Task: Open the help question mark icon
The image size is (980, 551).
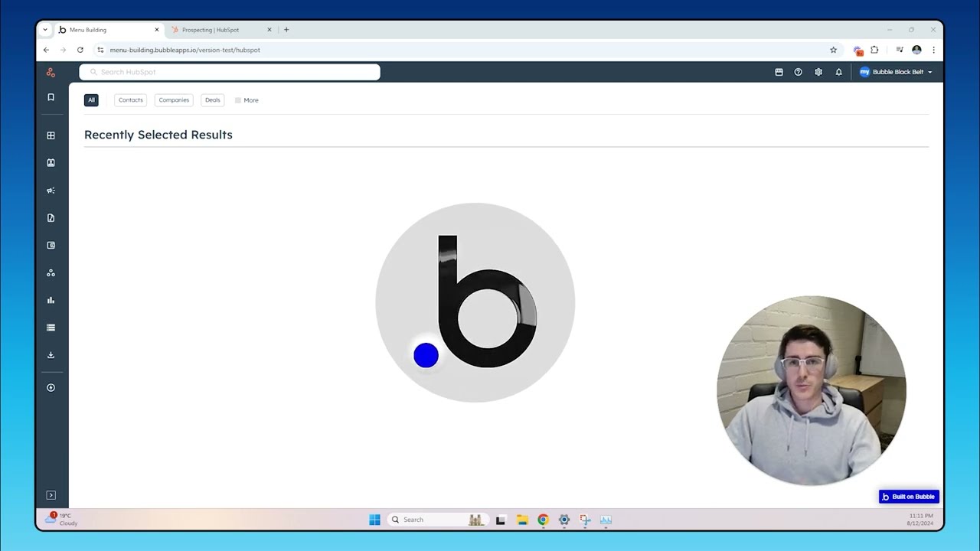Action: (x=798, y=72)
